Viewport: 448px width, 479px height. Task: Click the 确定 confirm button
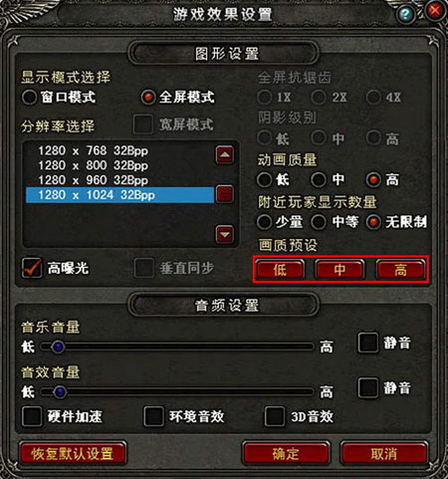286,453
